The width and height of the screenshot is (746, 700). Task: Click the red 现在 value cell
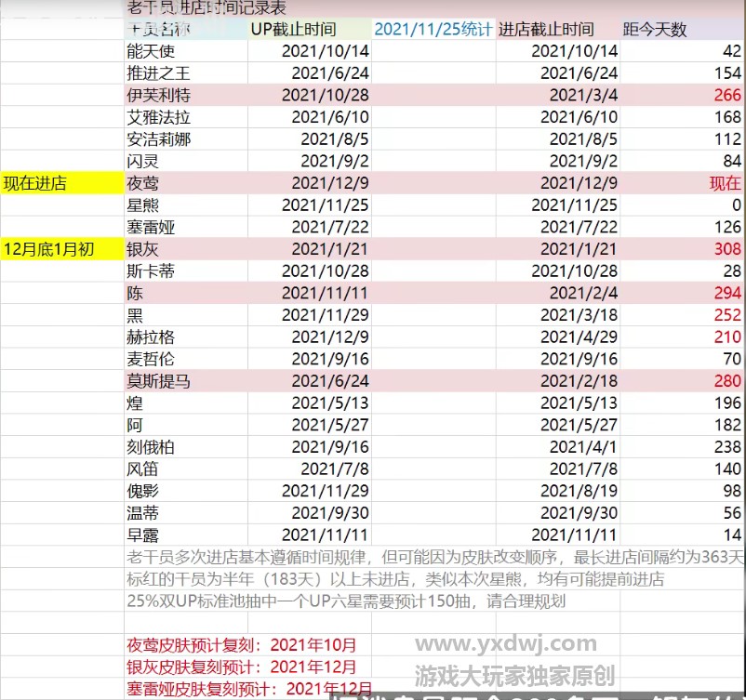pos(725,183)
